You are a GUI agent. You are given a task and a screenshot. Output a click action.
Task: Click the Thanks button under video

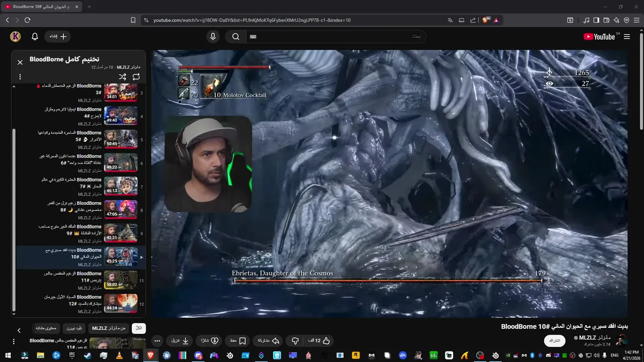pyautogui.click(x=209, y=341)
